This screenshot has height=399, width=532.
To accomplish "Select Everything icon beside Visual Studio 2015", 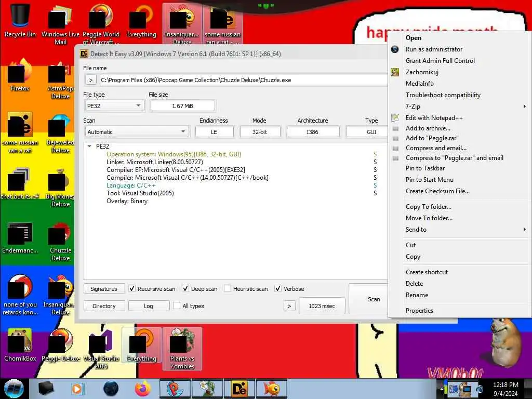I will click(x=141, y=345).
